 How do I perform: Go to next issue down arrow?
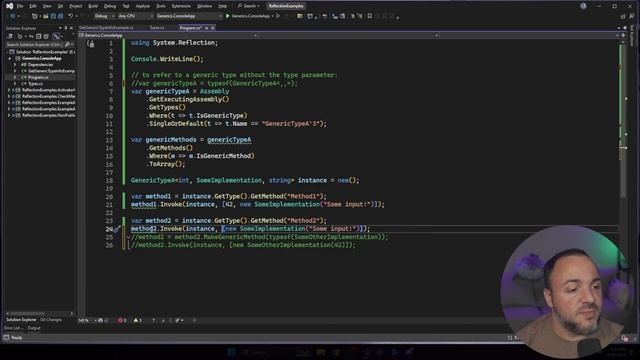(x=163, y=320)
